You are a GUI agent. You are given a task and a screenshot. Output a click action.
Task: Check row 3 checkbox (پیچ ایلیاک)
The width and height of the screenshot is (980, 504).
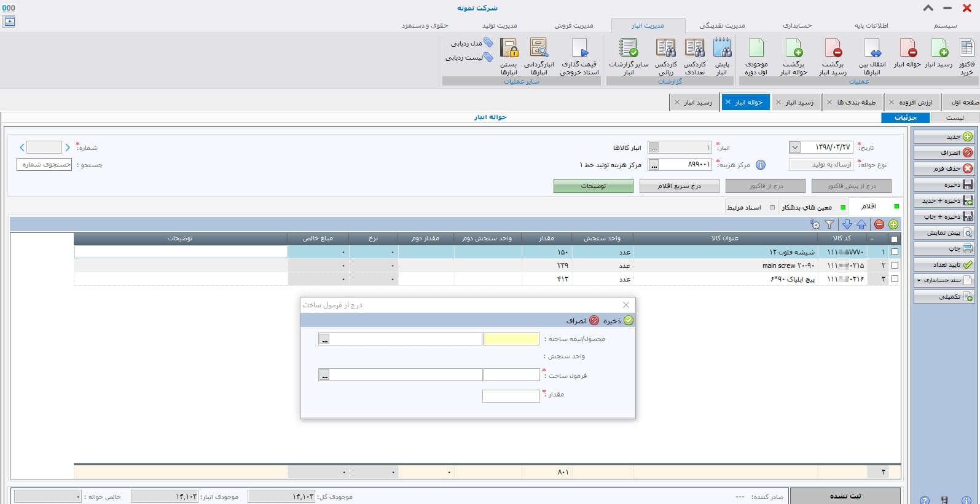tap(895, 279)
